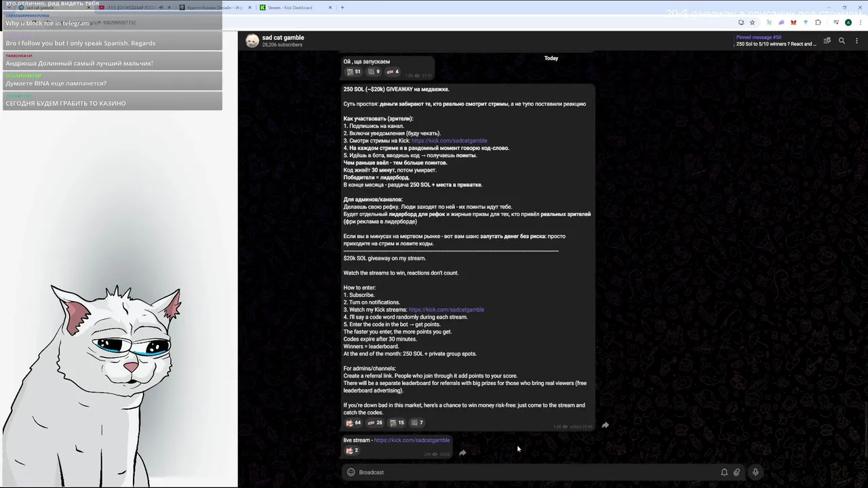Open a new browser tab

[x=342, y=7]
